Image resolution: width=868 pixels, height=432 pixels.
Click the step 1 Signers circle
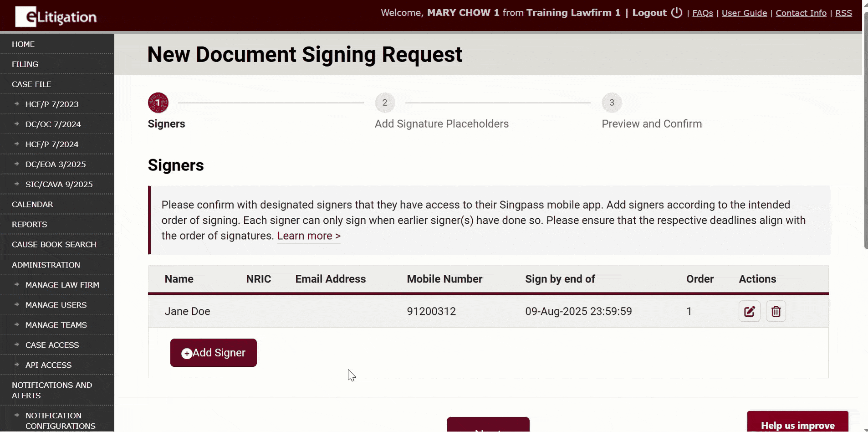158,103
